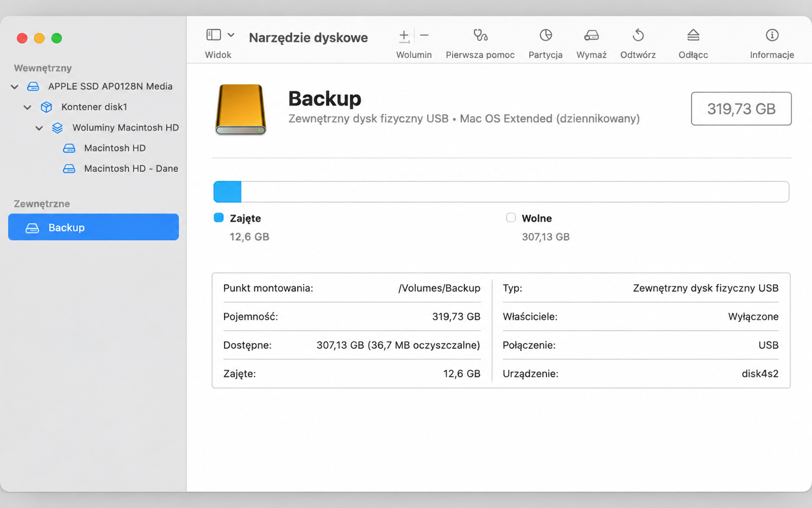Run Pierwsza pomoc stethoscope tool
Viewport: 812px width, 508px height.
[x=480, y=35]
